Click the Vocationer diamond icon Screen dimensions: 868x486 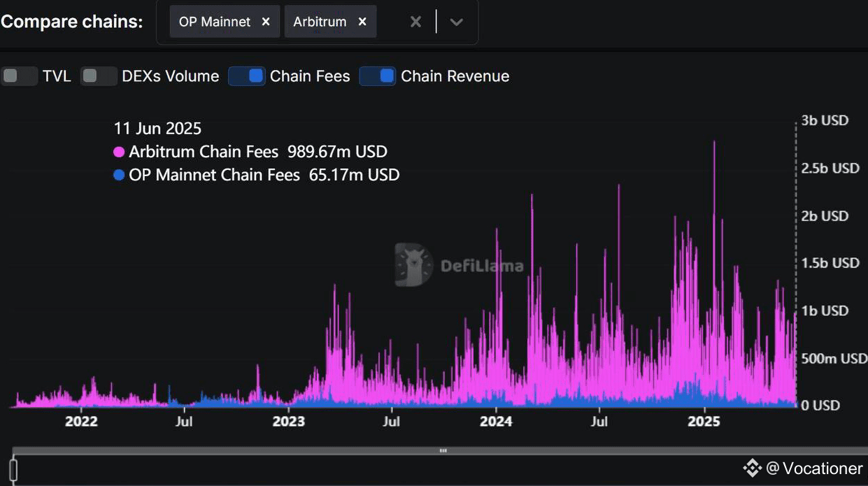tap(753, 468)
